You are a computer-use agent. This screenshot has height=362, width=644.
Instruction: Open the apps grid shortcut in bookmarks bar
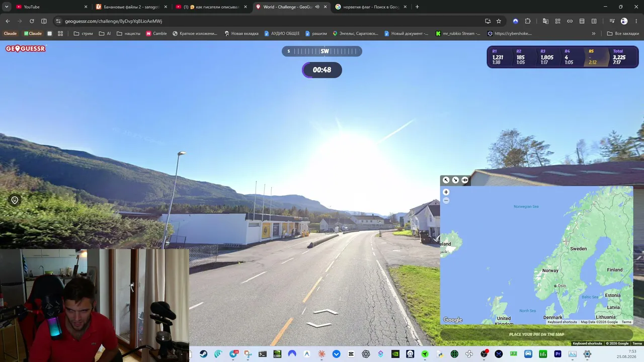(60, 34)
